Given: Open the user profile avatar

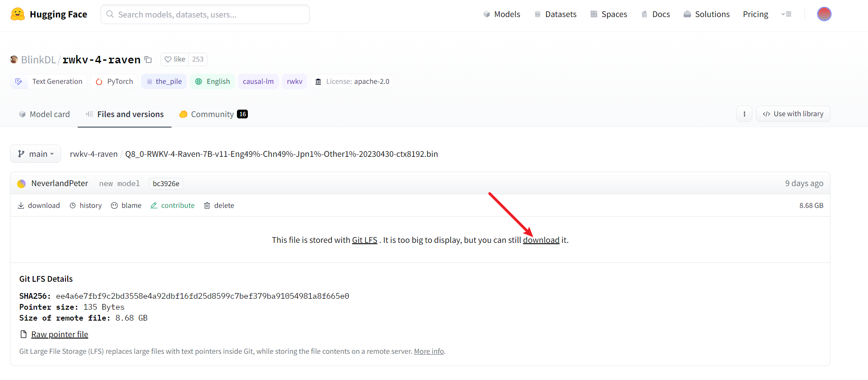Looking at the screenshot, I should (824, 14).
